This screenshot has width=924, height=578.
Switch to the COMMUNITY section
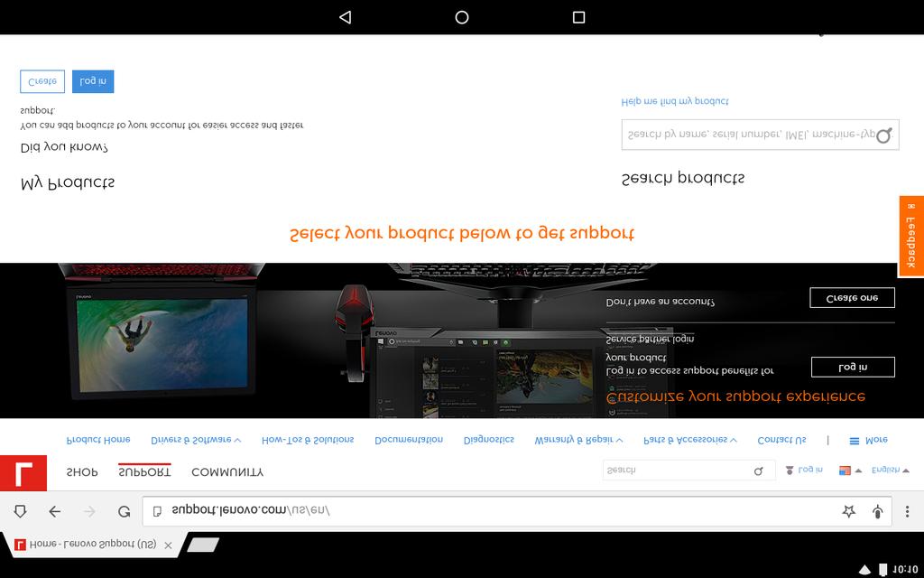click(227, 472)
